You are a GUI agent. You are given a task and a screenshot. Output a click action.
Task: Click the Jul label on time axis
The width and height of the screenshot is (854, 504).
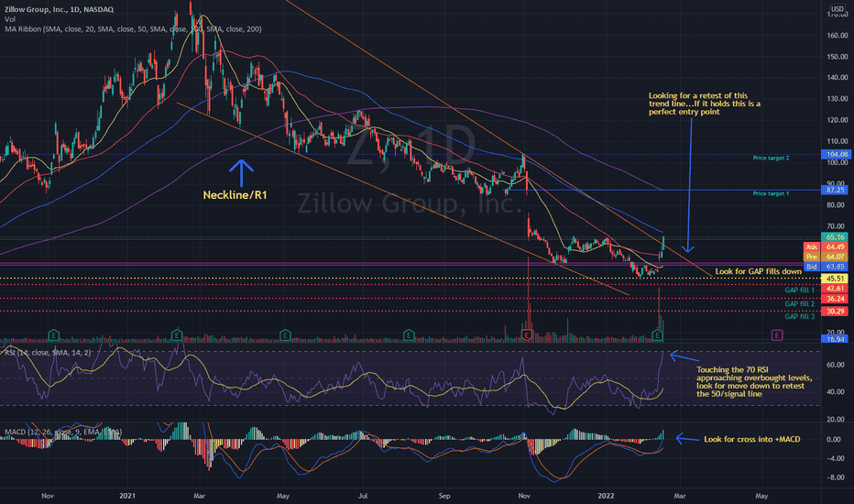(363, 496)
